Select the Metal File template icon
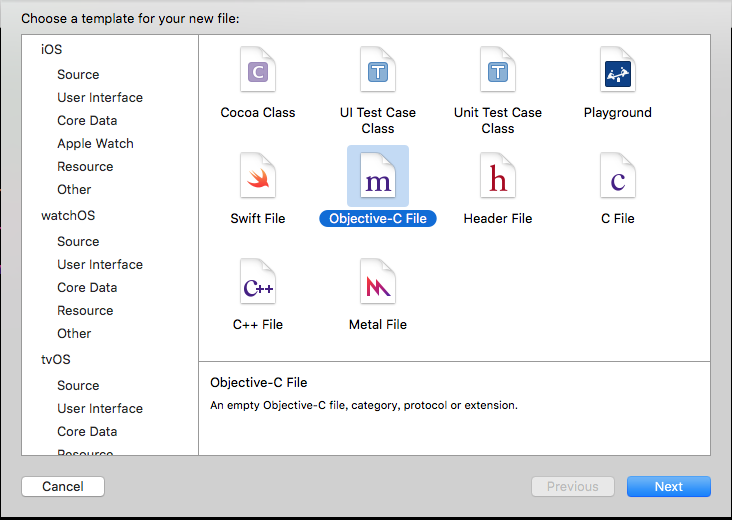 [x=378, y=281]
